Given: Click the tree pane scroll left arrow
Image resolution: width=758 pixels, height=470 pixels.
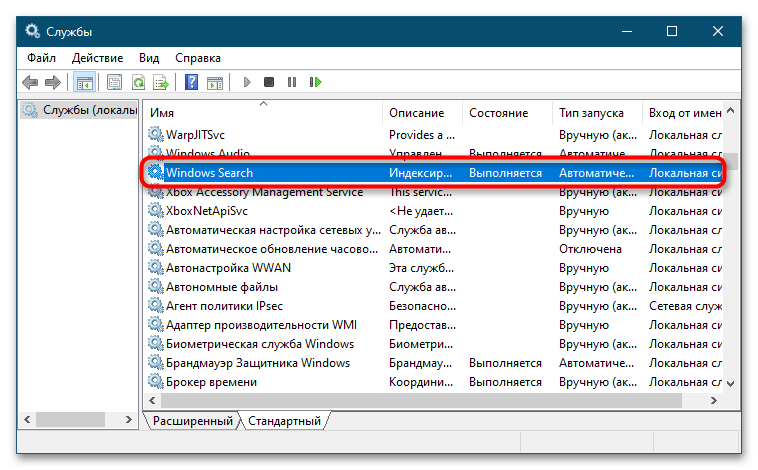Looking at the screenshot, I should pyautogui.click(x=28, y=420).
